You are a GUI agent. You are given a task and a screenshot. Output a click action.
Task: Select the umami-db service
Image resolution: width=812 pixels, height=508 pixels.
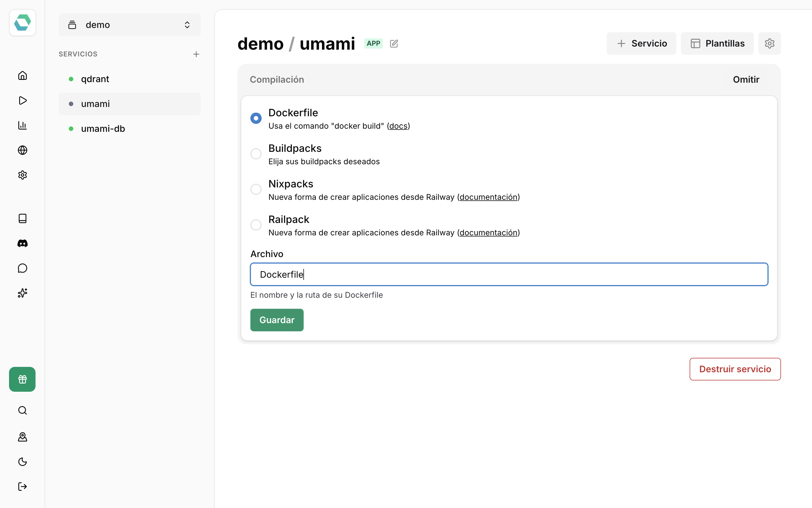(129, 129)
